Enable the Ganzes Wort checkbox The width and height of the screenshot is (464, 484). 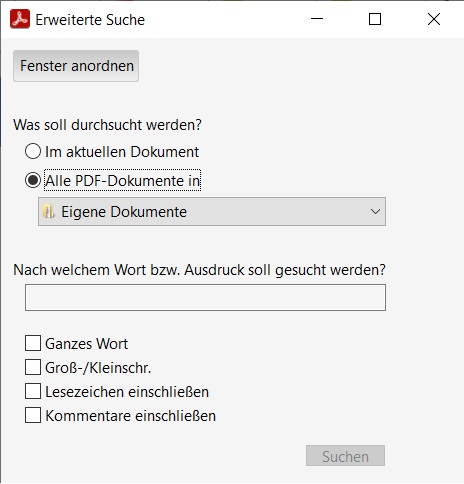click(33, 343)
